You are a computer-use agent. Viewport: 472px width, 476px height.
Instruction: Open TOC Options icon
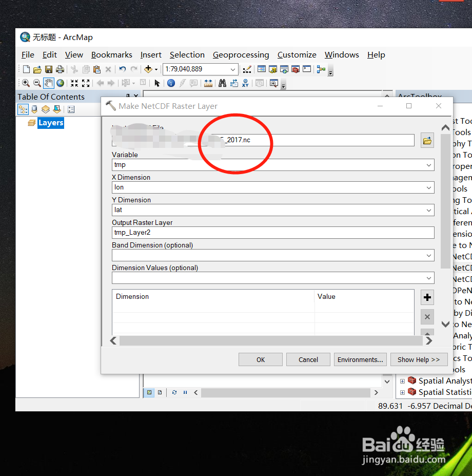[x=71, y=109]
